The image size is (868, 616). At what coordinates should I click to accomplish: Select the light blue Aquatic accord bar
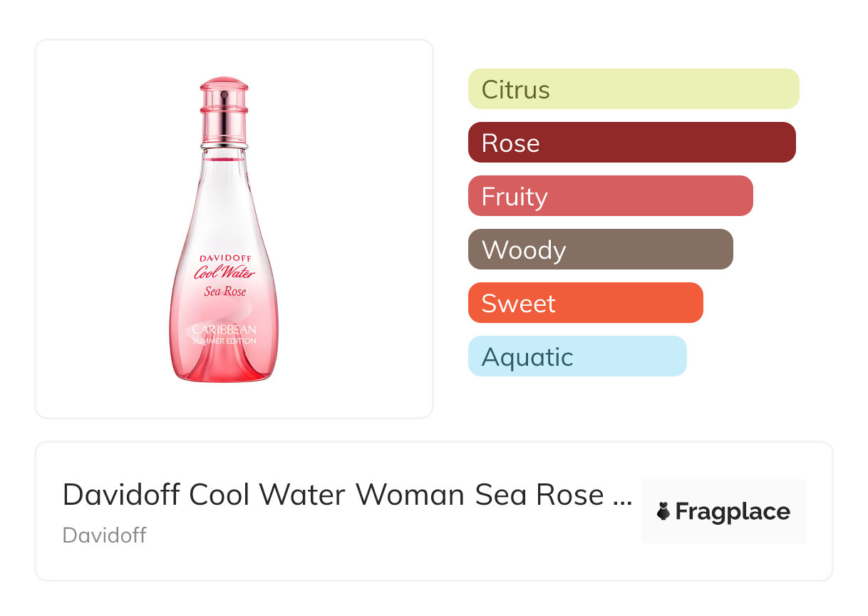(x=577, y=356)
